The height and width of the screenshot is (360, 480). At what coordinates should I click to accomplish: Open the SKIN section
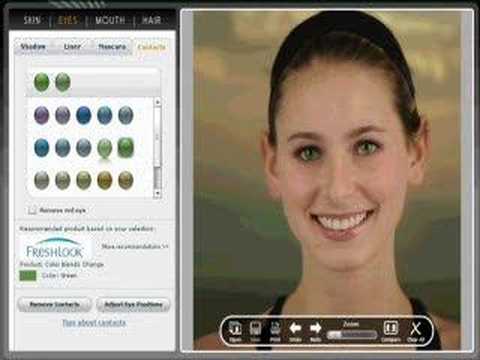click(32, 20)
